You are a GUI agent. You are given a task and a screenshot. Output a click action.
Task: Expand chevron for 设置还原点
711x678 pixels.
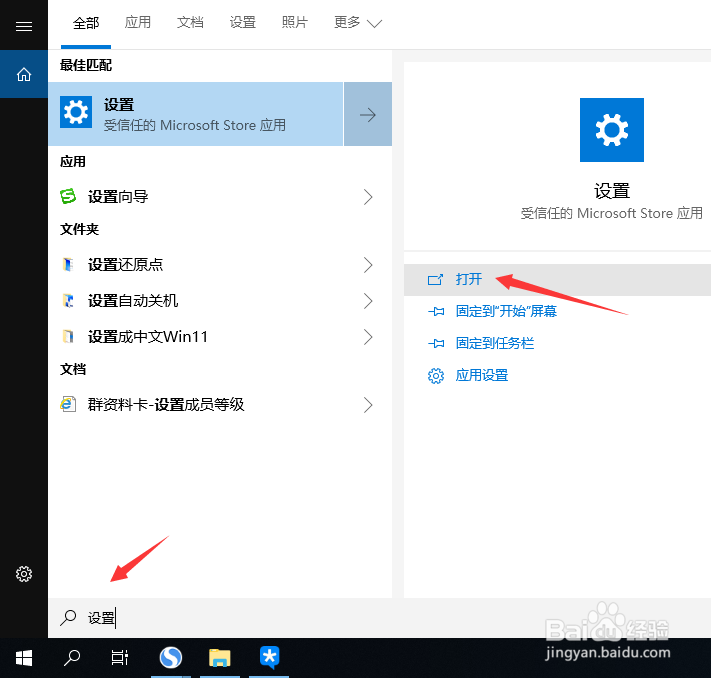pyautogui.click(x=368, y=265)
